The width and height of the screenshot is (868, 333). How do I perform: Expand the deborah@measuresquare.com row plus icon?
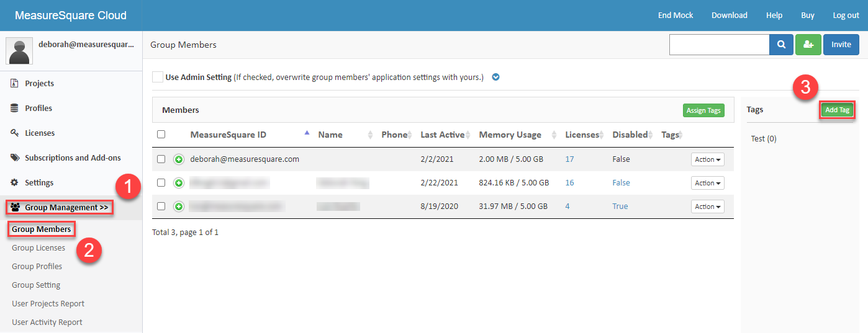179,159
